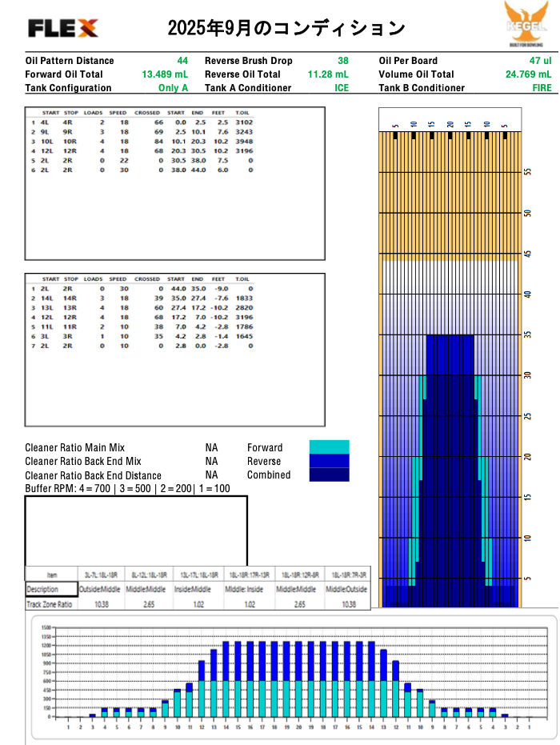This screenshot has height=745, width=560.
Task: Click the Tank B Conditioner value FIRE
Action: tap(542, 88)
